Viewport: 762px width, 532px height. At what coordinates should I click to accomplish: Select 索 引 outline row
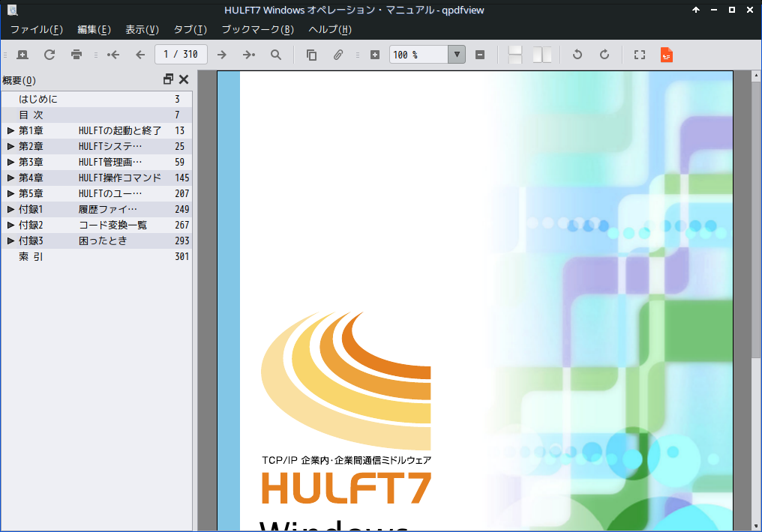[97, 256]
